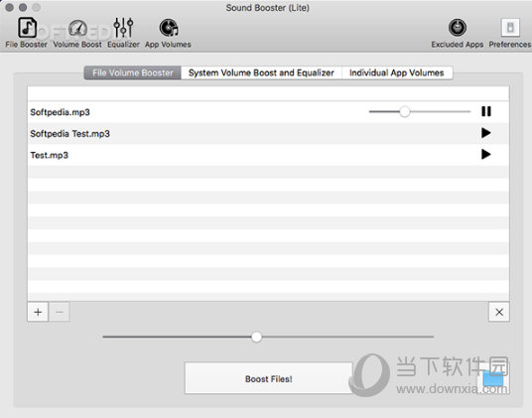Click the main boost level slider handle

point(256,337)
